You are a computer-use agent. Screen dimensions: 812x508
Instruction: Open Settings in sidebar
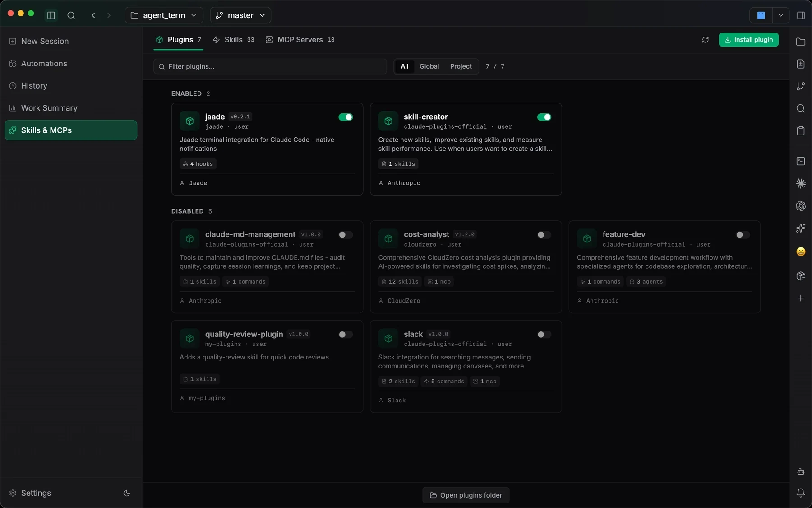pyautogui.click(x=36, y=493)
